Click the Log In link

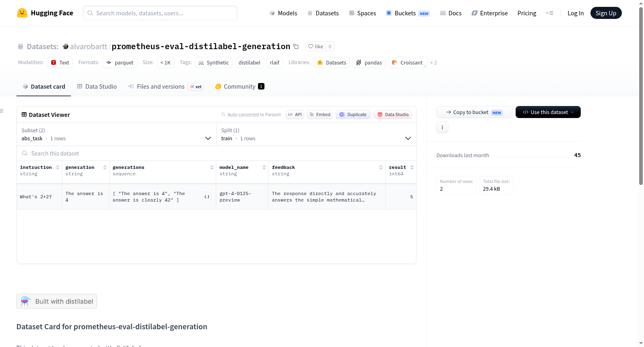[x=576, y=13]
